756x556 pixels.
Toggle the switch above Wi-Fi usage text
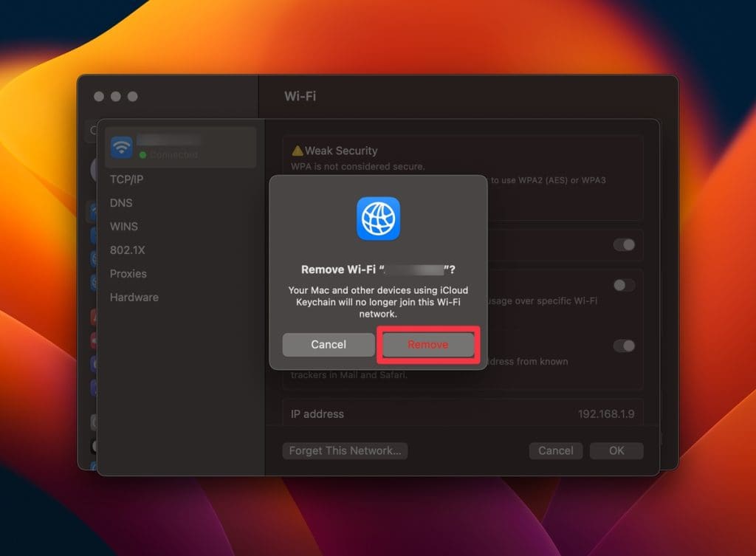pos(624,285)
